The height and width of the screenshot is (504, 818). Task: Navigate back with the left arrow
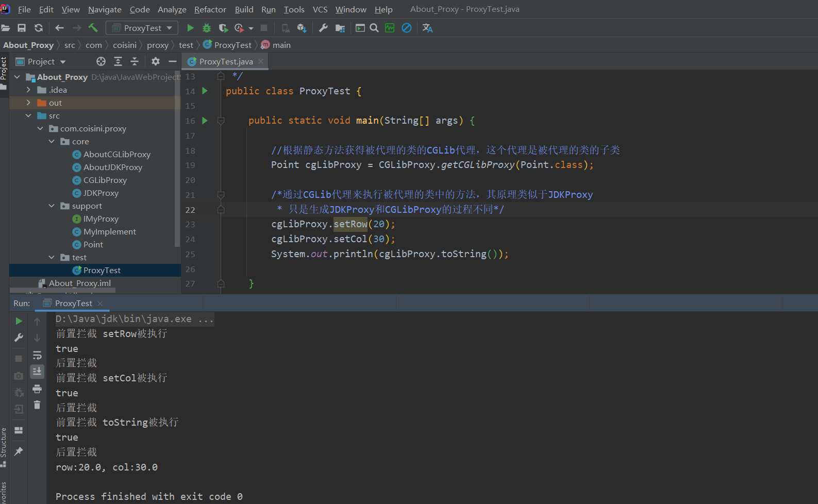click(x=59, y=28)
